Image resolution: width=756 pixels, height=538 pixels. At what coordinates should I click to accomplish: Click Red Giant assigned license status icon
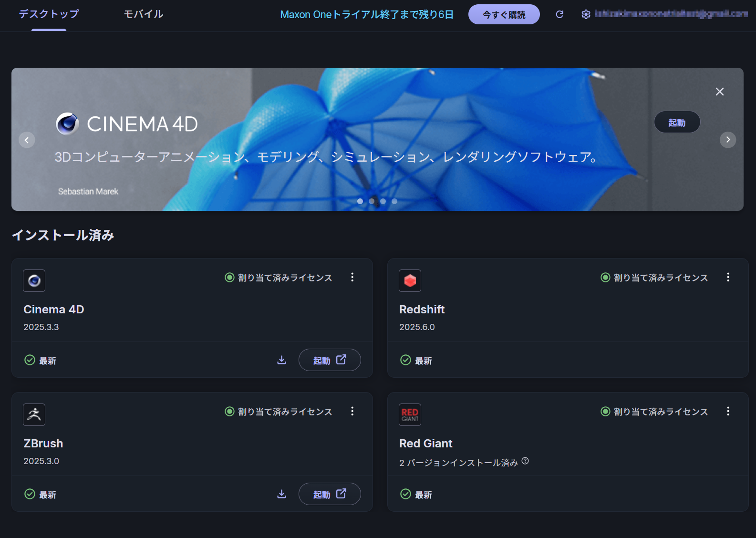pos(605,411)
